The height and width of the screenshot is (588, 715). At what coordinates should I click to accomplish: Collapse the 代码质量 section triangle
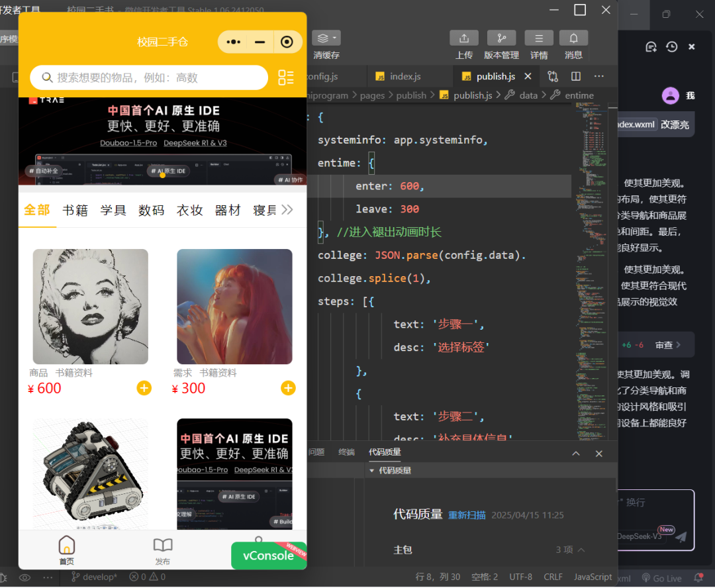[x=371, y=471]
